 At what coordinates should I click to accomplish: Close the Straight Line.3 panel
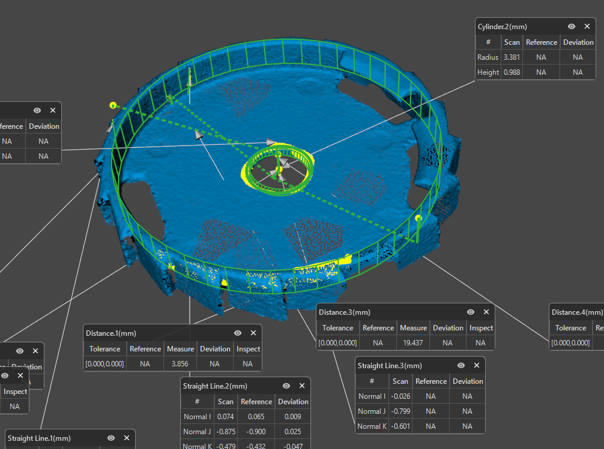click(476, 366)
